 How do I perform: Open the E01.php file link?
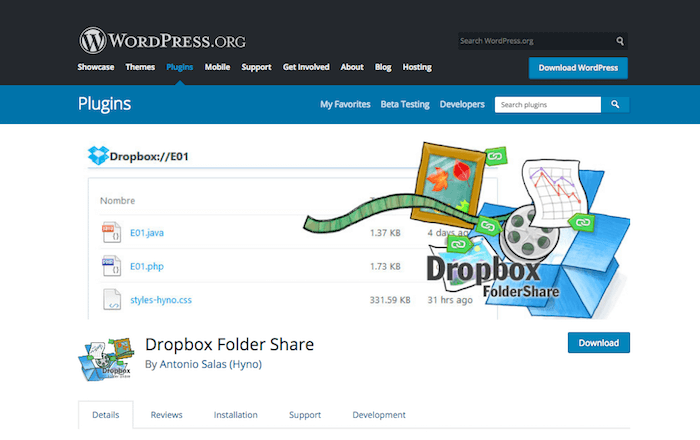pos(147,266)
